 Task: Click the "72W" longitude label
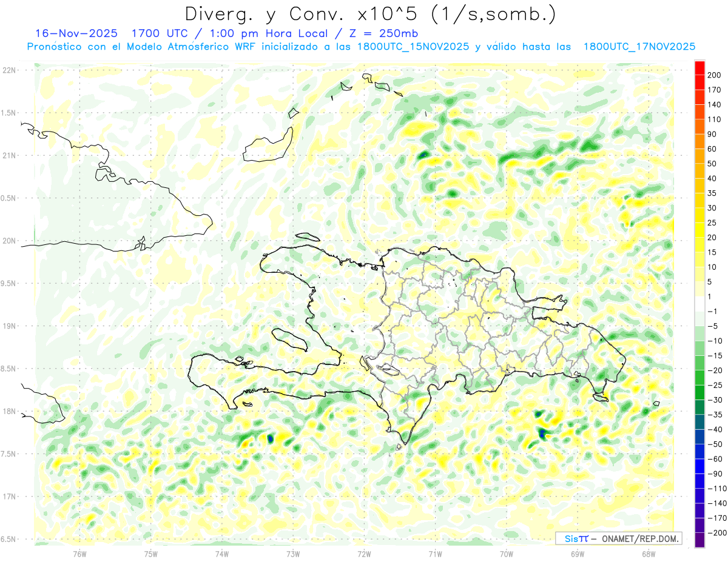[364, 554]
